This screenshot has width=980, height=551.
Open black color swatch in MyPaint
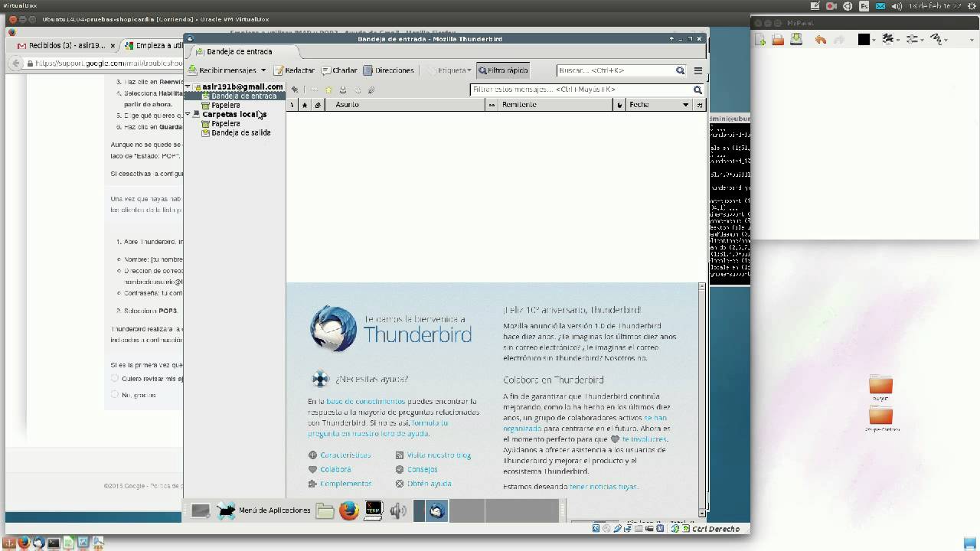864,39
